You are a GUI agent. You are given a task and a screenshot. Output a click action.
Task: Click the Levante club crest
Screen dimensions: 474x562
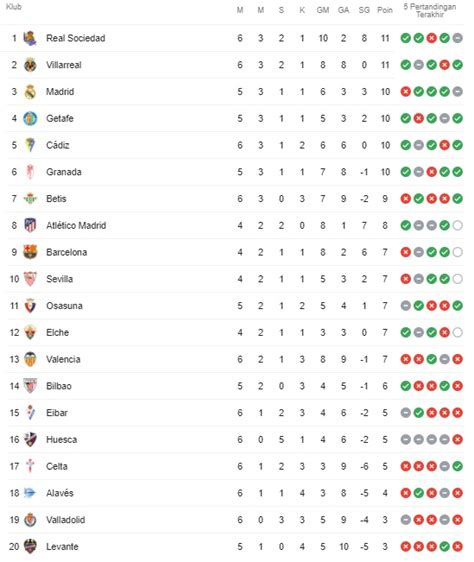[30, 547]
